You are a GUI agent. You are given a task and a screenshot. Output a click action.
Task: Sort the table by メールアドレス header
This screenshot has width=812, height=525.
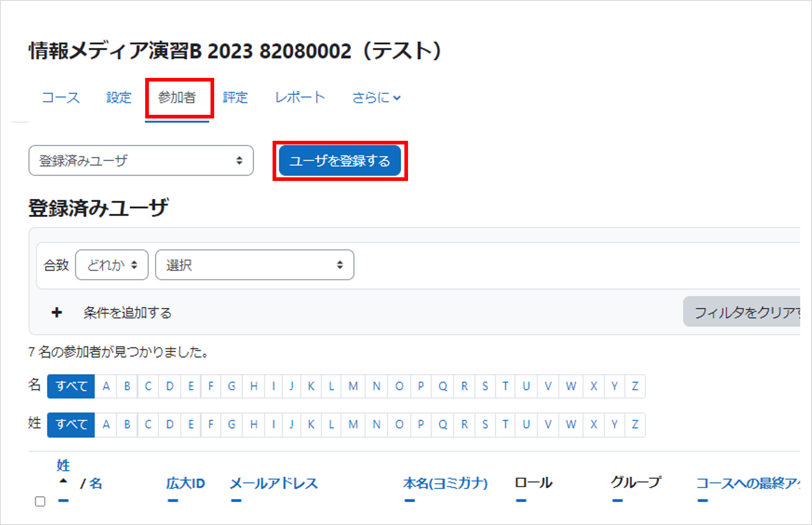coord(274,483)
